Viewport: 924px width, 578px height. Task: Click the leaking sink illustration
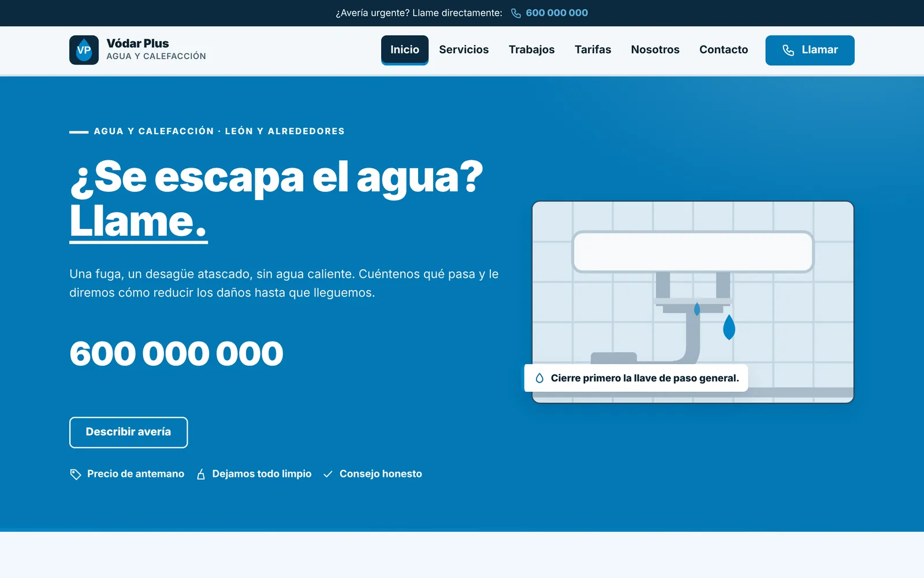pos(693,302)
